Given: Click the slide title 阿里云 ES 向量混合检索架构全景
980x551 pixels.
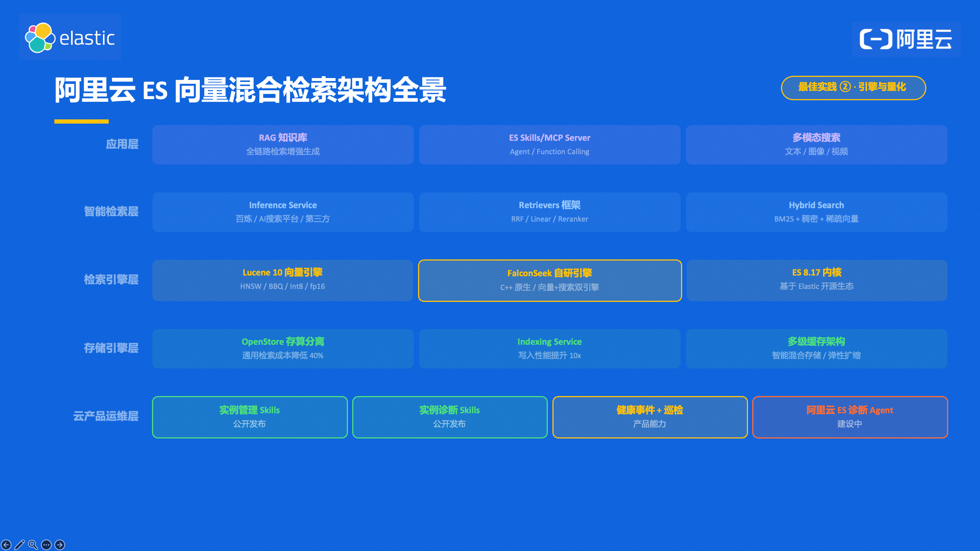Looking at the screenshot, I should click(250, 90).
